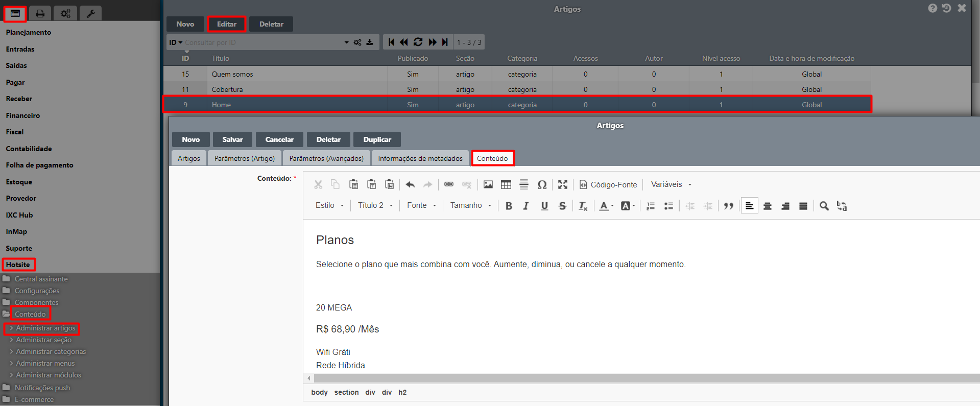
Task: Click the Copy icon in editor toolbar
Action: 336,184
